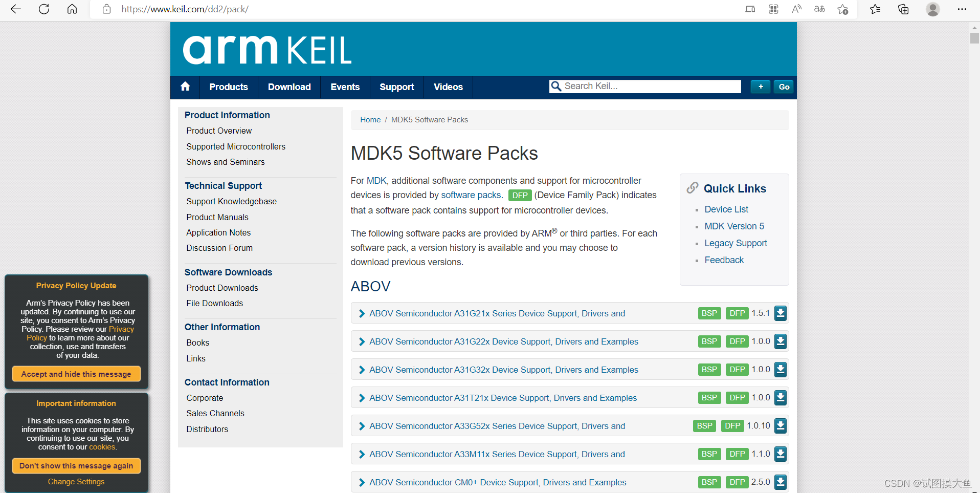The height and width of the screenshot is (493, 980).
Task: Click Don't show this message again
Action: pos(76,466)
